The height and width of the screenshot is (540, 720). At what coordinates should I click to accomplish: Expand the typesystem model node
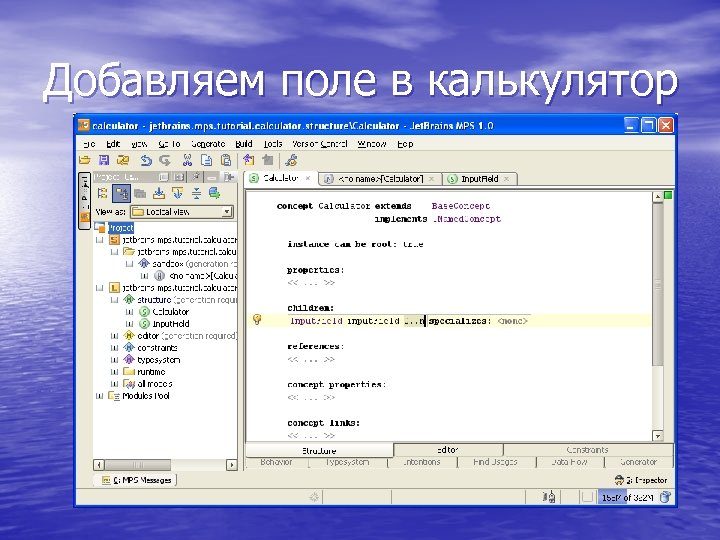[115, 360]
